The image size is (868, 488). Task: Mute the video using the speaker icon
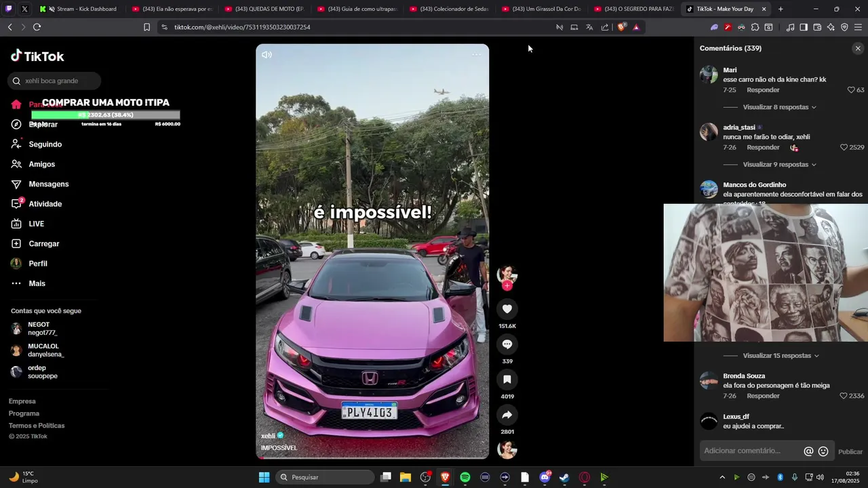267,55
